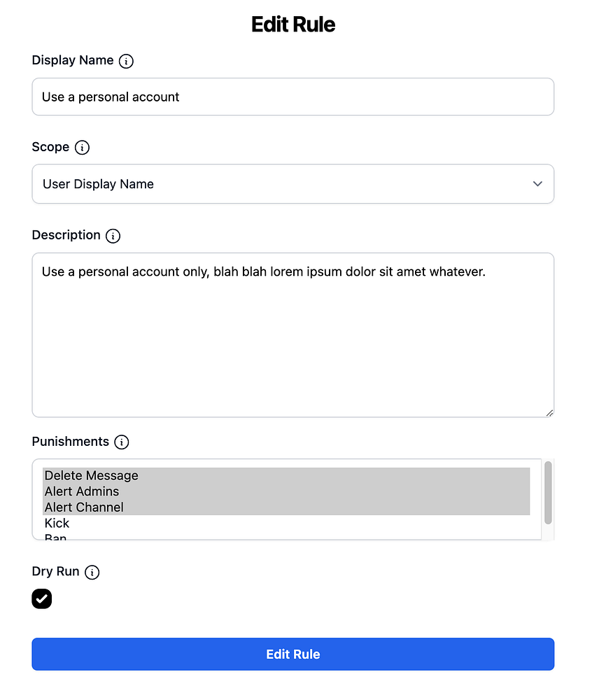Focus the Display Name text field

(x=293, y=97)
